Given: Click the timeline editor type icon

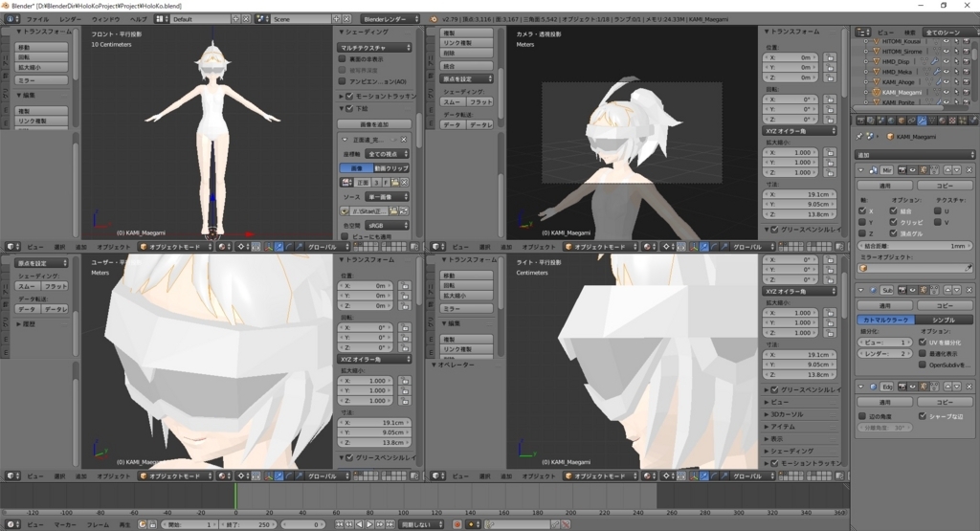Looking at the screenshot, I should 12,524.
